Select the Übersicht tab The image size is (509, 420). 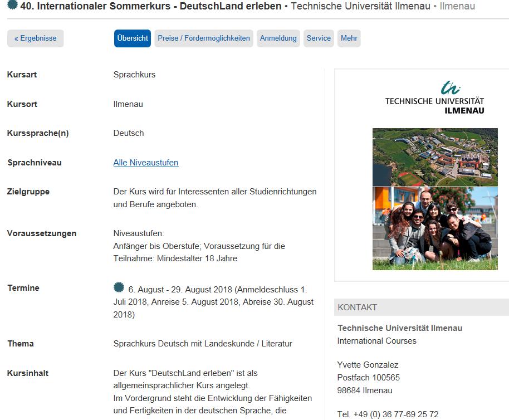[x=133, y=38]
